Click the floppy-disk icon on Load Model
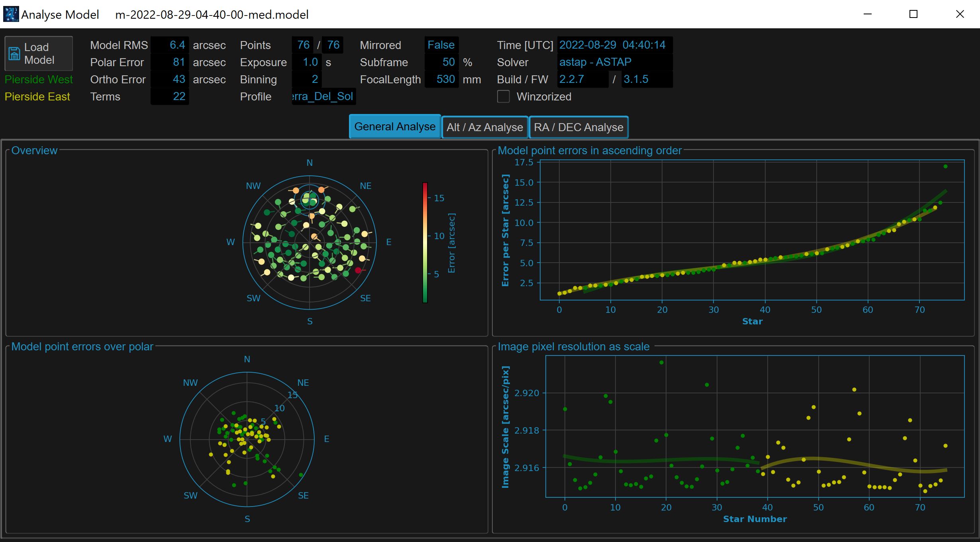 14,53
